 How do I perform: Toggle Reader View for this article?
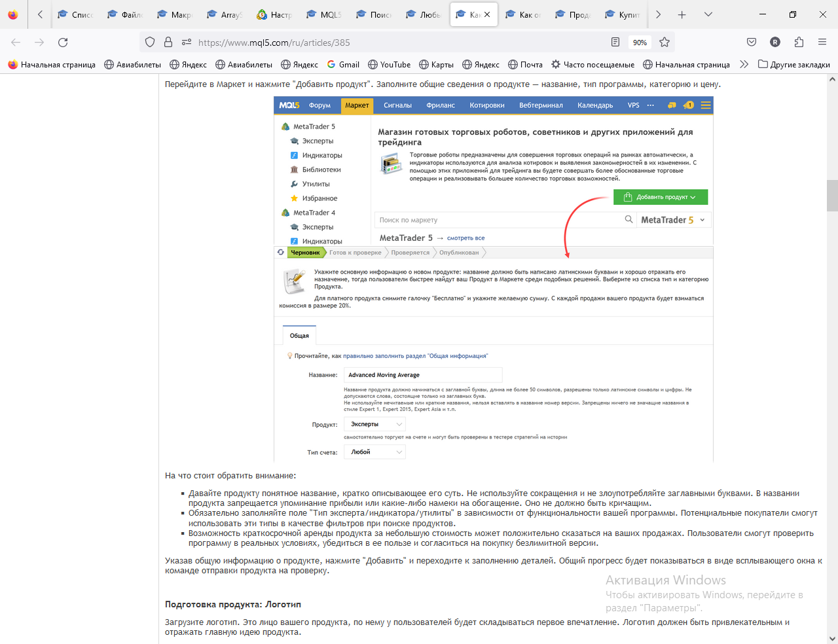click(x=615, y=43)
